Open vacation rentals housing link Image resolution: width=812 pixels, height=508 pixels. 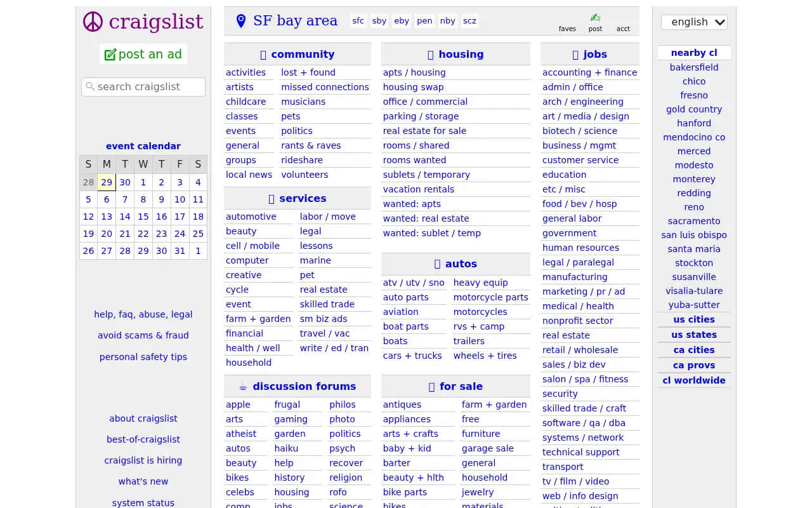click(x=419, y=189)
